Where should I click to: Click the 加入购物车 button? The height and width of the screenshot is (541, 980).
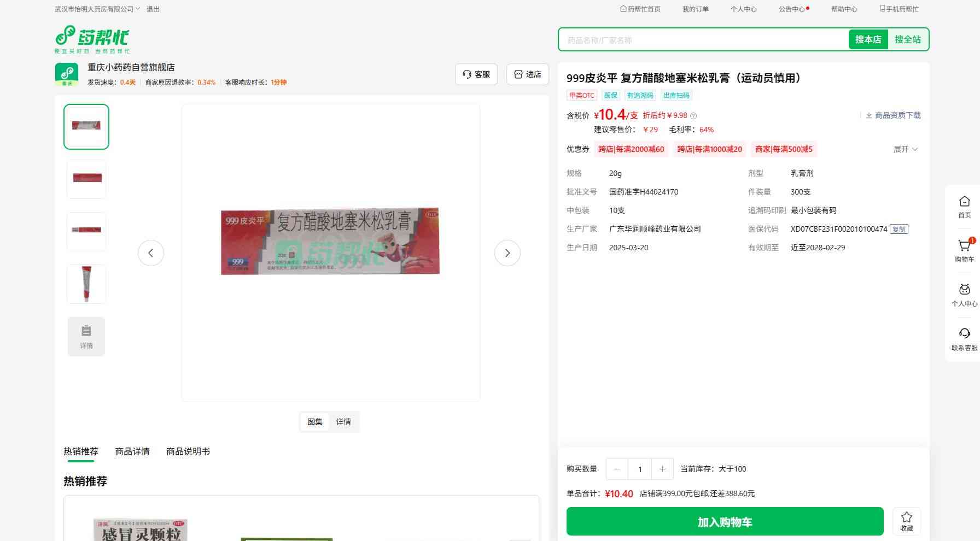pyautogui.click(x=725, y=521)
